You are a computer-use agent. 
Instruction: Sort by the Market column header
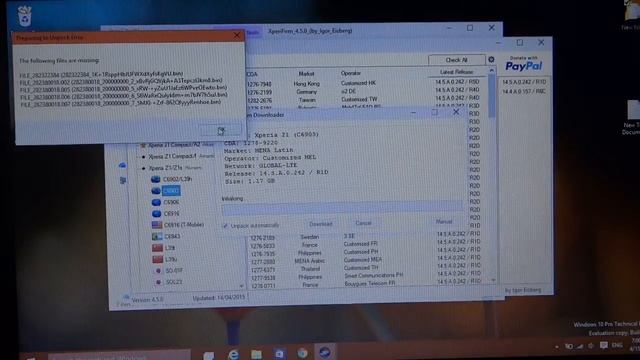pos(307,73)
